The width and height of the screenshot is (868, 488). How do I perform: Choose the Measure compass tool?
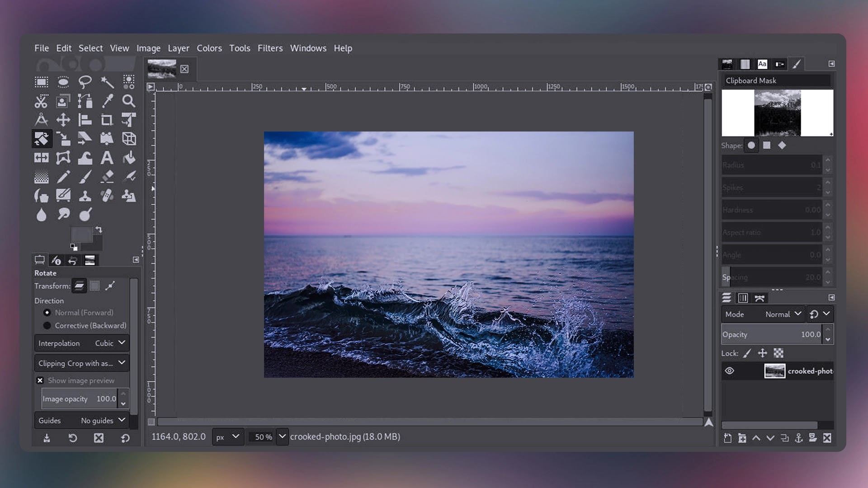coord(41,120)
